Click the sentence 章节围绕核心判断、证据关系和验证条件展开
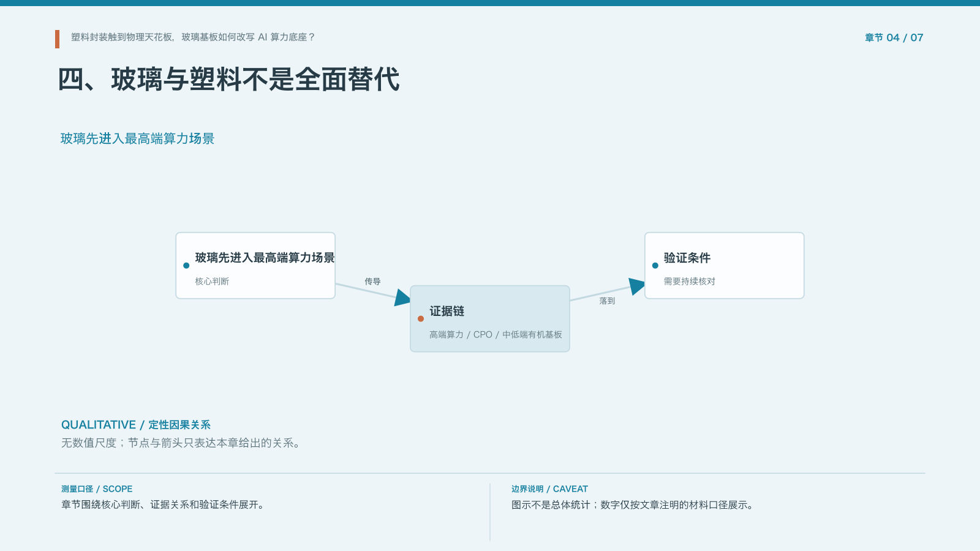 click(163, 504)
